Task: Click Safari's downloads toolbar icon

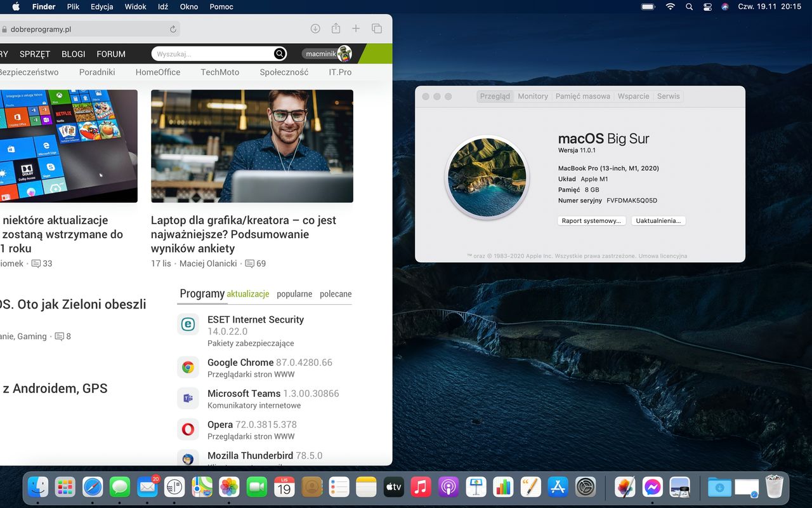Action: click(315, 29)
